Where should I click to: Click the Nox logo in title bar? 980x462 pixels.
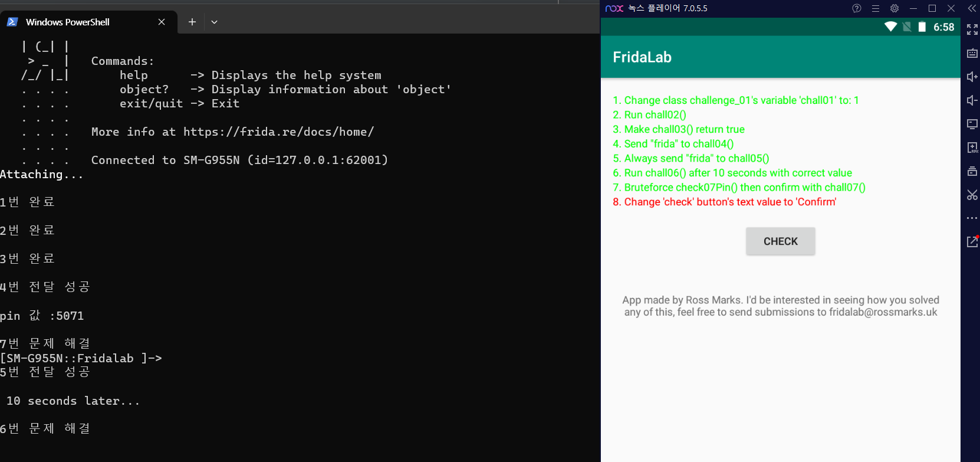point(614,8)
